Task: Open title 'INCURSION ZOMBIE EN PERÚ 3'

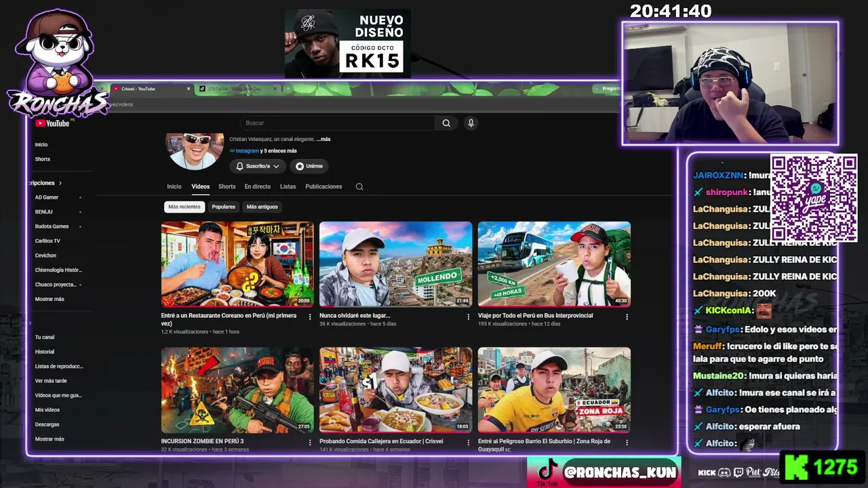Action: point(202,441)
